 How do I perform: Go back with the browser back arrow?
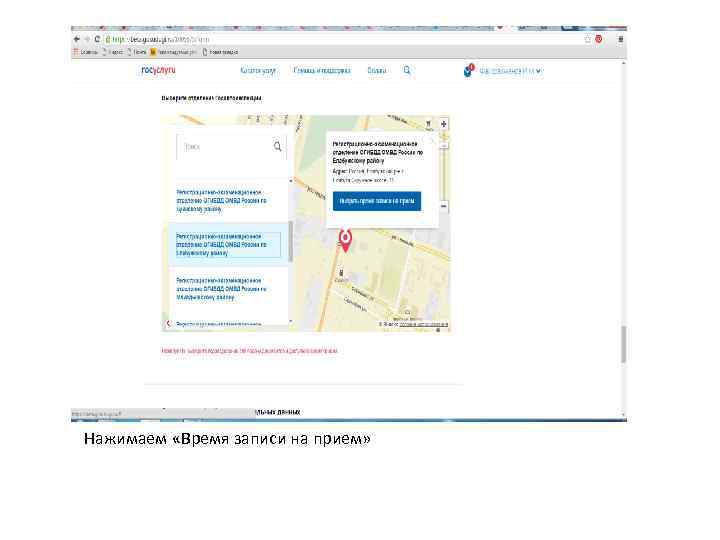point(77,39)
